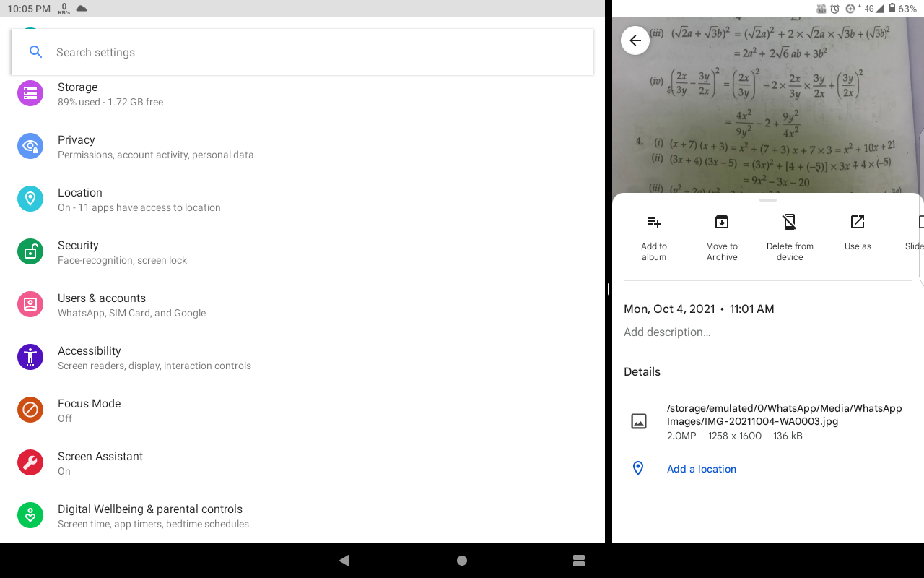Open Security settings
This screenshot has height=578, width=924.
click(302, 252)
